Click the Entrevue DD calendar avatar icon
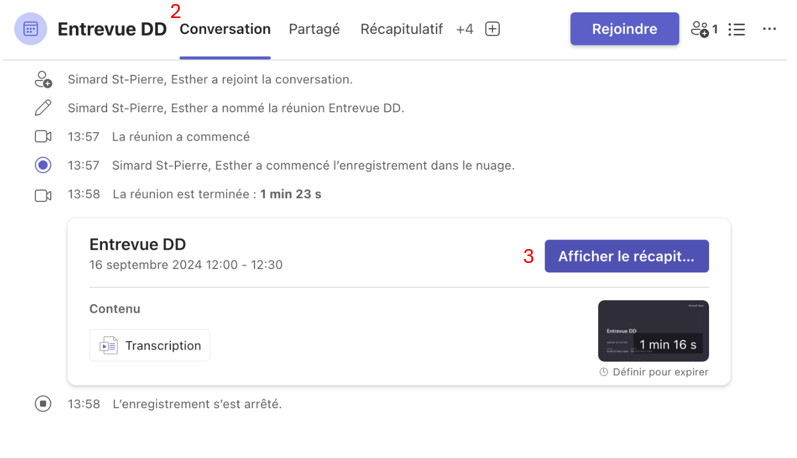 click(x=30, y=29)
